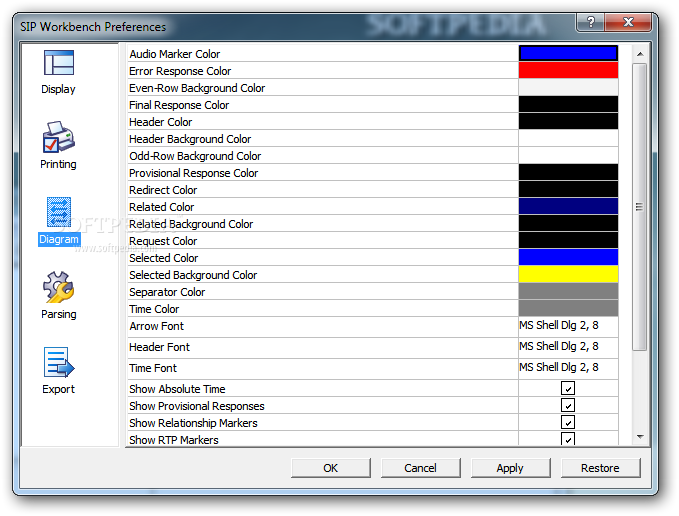The image size is (679, 516).
Task: Change the Separator Color swatch
Action: coord(568,291)
